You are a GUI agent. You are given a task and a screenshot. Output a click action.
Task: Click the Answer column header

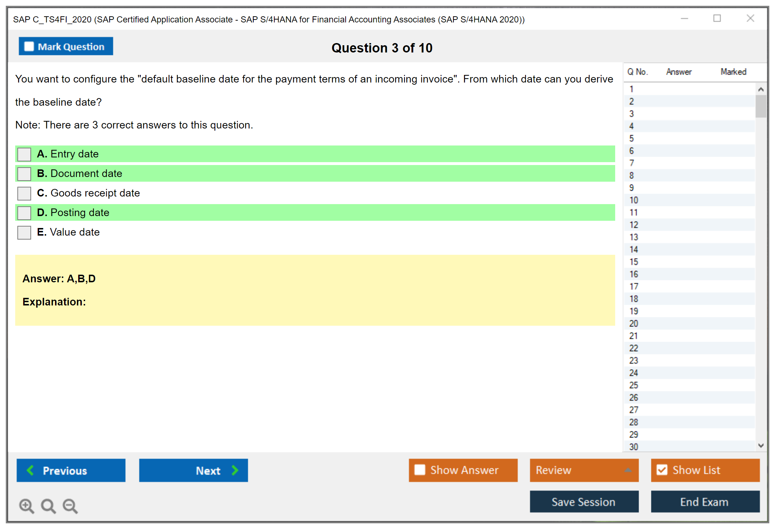point(678,72)
